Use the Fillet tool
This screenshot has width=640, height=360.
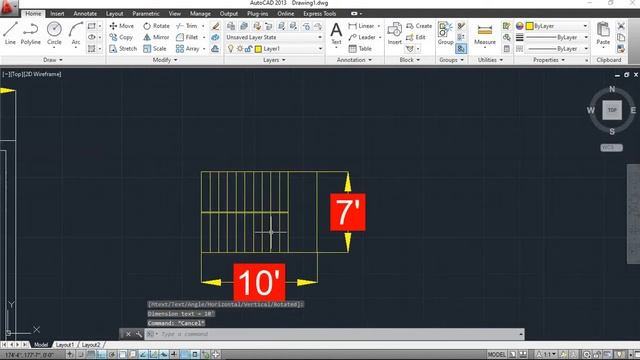(187, 37)
